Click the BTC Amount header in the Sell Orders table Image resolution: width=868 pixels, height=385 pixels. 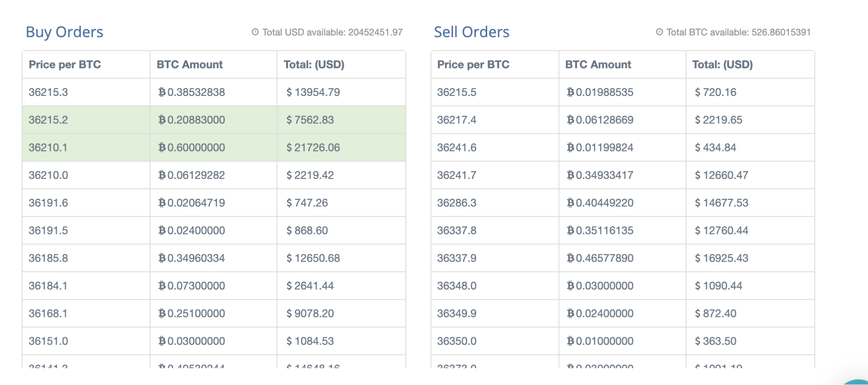pos(598,65)
